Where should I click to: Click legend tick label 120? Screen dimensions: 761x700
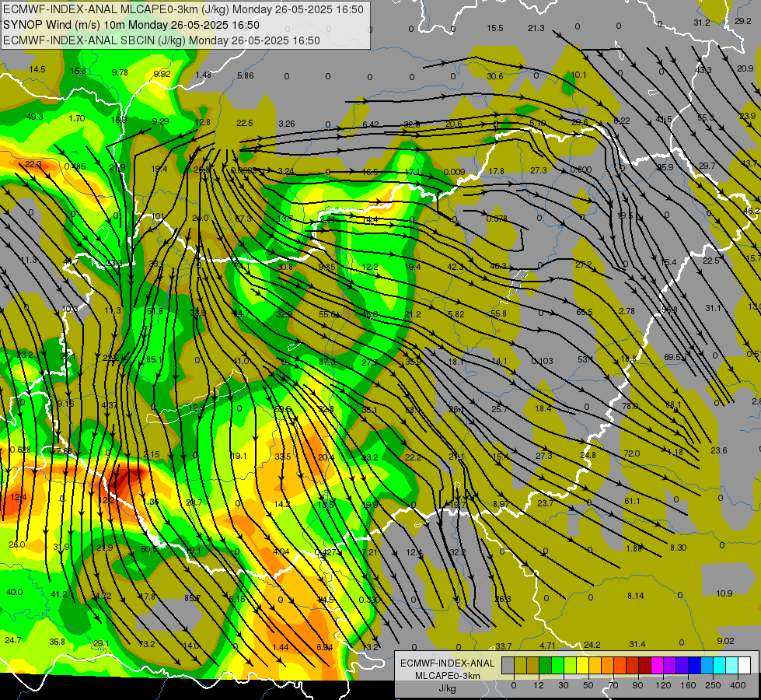point(663,685)
